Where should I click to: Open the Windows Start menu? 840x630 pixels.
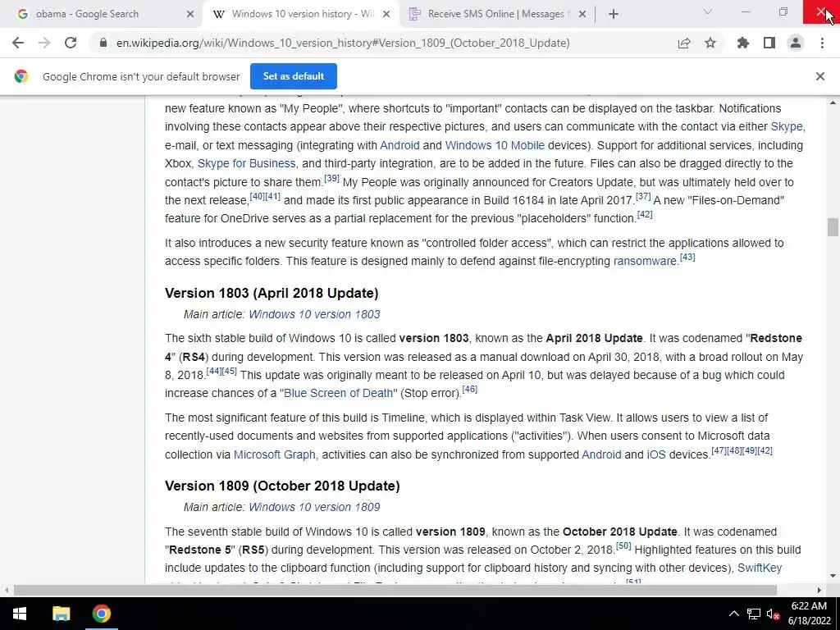click(x=20, y=614)
